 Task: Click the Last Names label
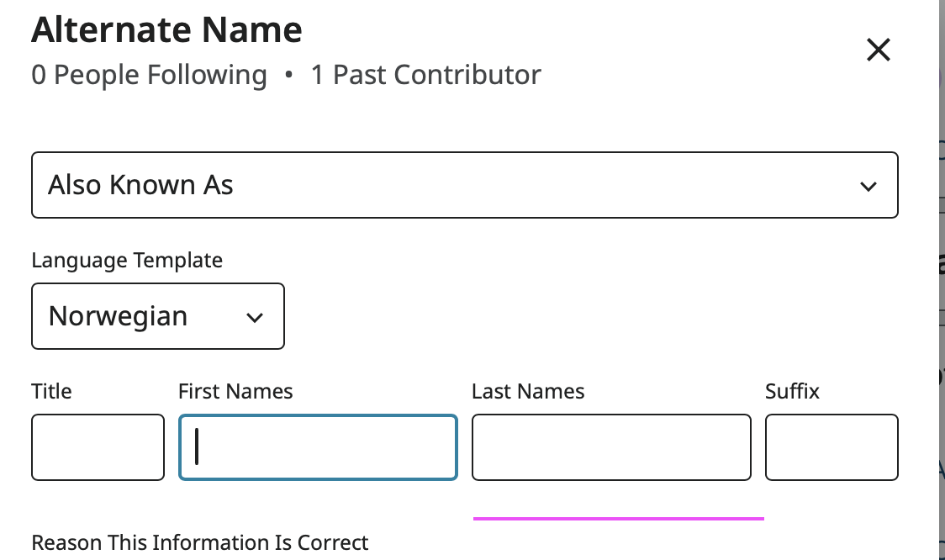point(528,391)
